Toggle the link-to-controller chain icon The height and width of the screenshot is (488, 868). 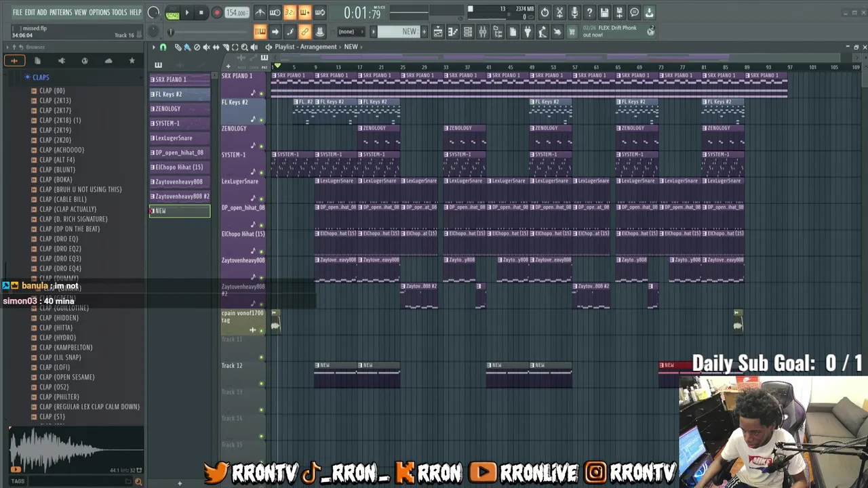coord(305,32)
